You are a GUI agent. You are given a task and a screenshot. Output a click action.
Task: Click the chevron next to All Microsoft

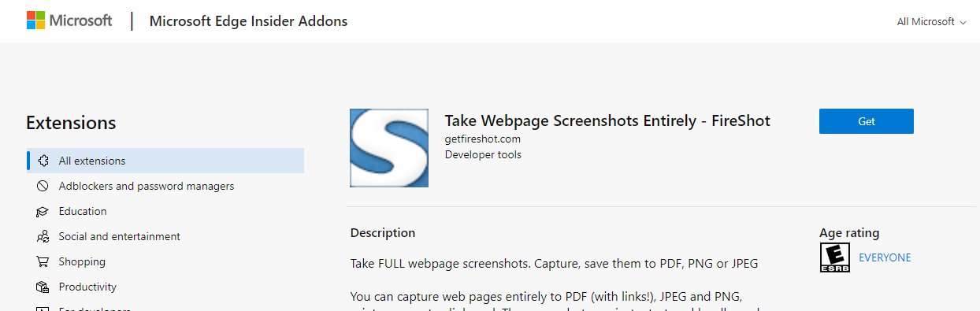963,23
